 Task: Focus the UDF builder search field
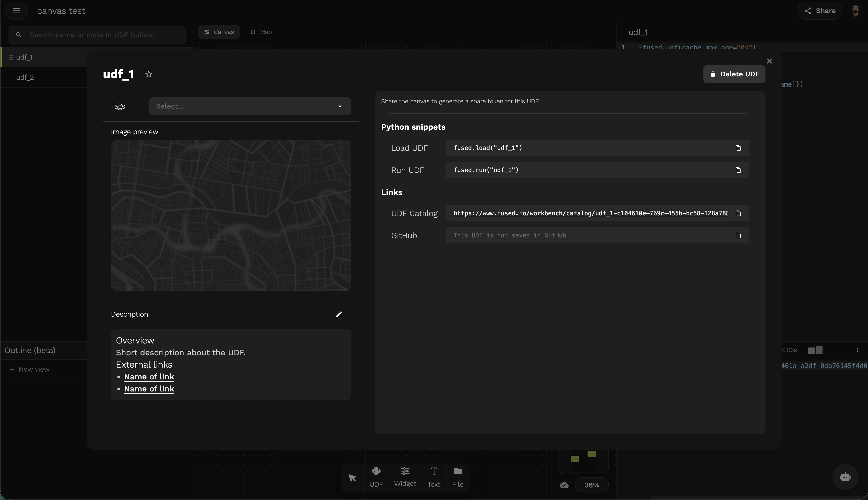click(97, 35)
